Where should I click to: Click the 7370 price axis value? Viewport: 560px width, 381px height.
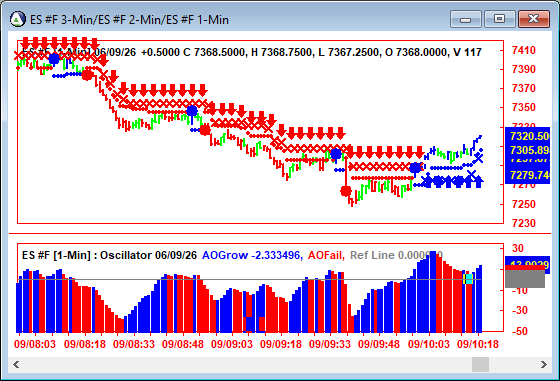[x=524, y=88]
